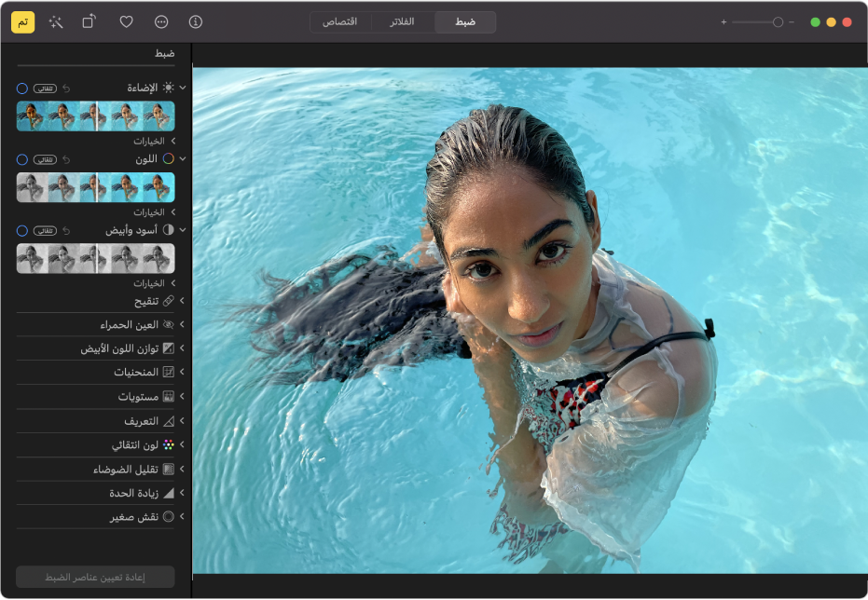The image size is (868, 600).
Task: Switch to the Crop (اقتصاص) tab
Action: [340, 21]
